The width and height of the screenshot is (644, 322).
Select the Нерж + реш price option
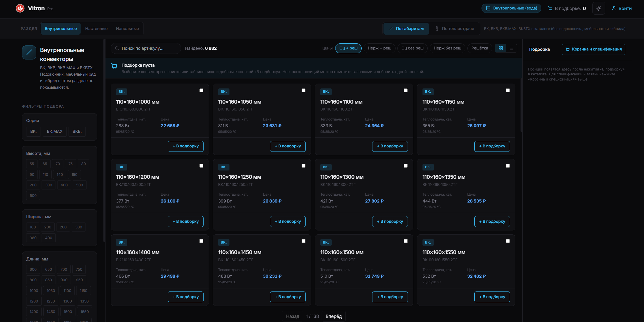pos(379,48)
